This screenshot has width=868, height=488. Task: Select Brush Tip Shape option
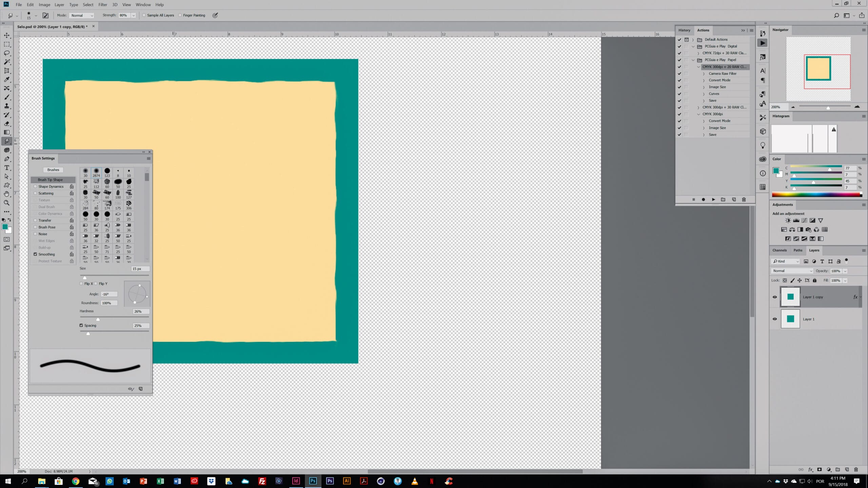point(53,180)
